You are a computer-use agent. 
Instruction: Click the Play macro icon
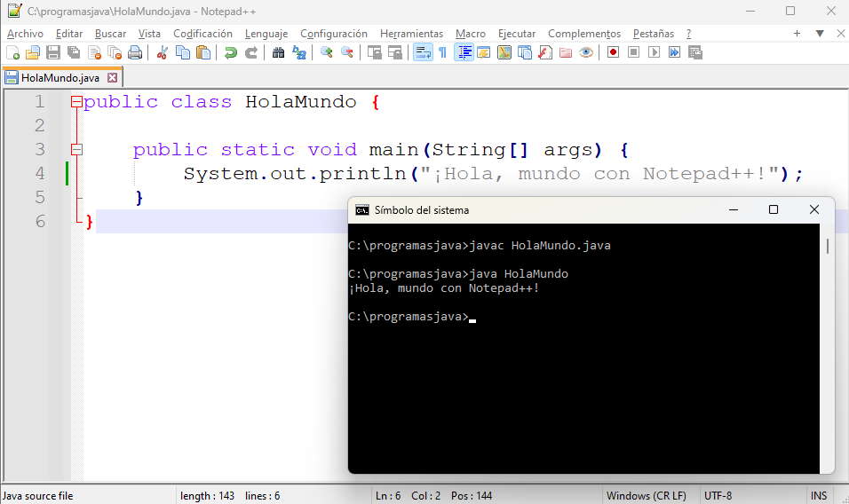(655, 52)
